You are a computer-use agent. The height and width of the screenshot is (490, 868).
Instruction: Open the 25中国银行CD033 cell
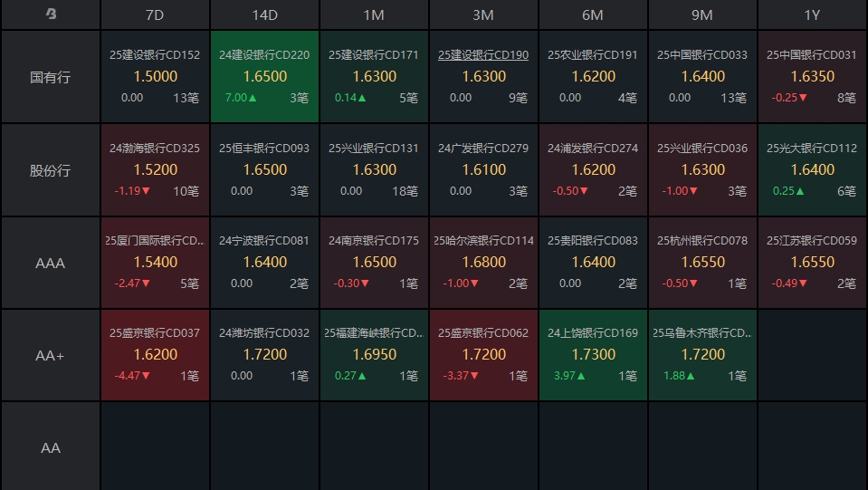702,76
